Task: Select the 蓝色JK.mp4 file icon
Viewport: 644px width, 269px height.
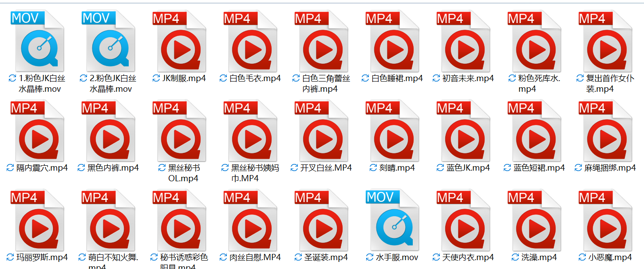Action: click(x=463, y=131)
